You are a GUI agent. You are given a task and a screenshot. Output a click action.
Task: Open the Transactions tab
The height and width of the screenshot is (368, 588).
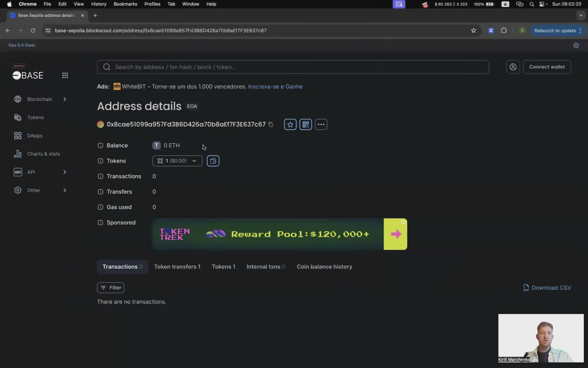pos(122,267)
